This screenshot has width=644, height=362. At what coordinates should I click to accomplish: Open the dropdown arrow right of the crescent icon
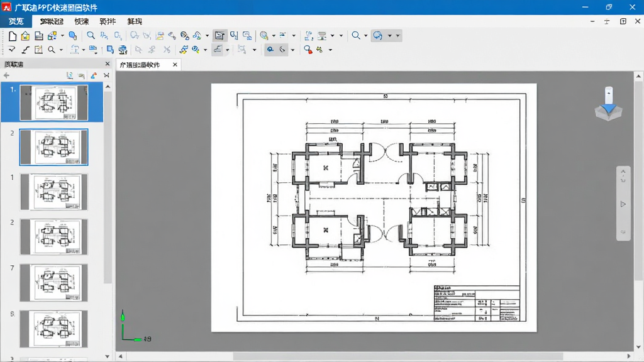click(292, 50)
